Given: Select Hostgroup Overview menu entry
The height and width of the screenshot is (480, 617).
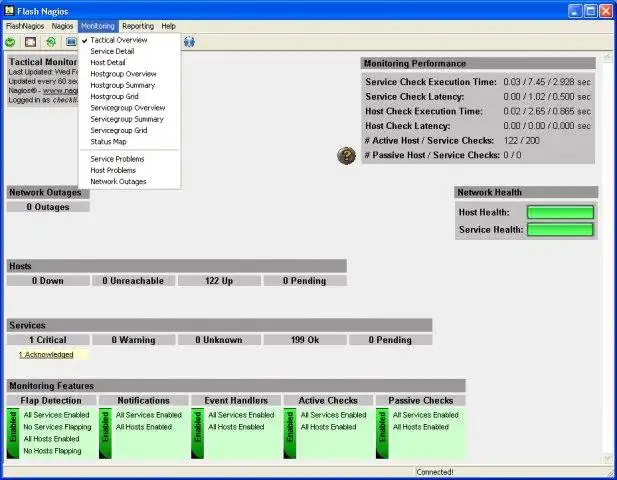Looking at the screenshot, I should (x=129, y=74).
